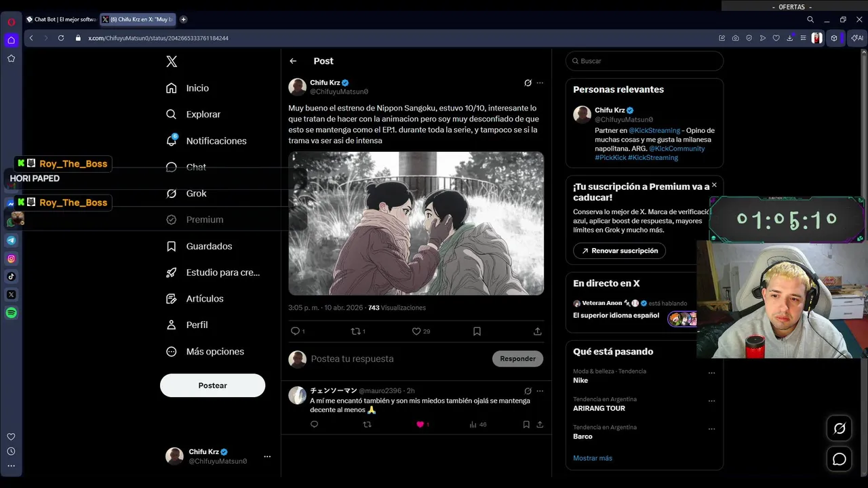Screen dimensions: 868x488
Task: Click Grok explain icon on main post
Action: pos(528,83)
